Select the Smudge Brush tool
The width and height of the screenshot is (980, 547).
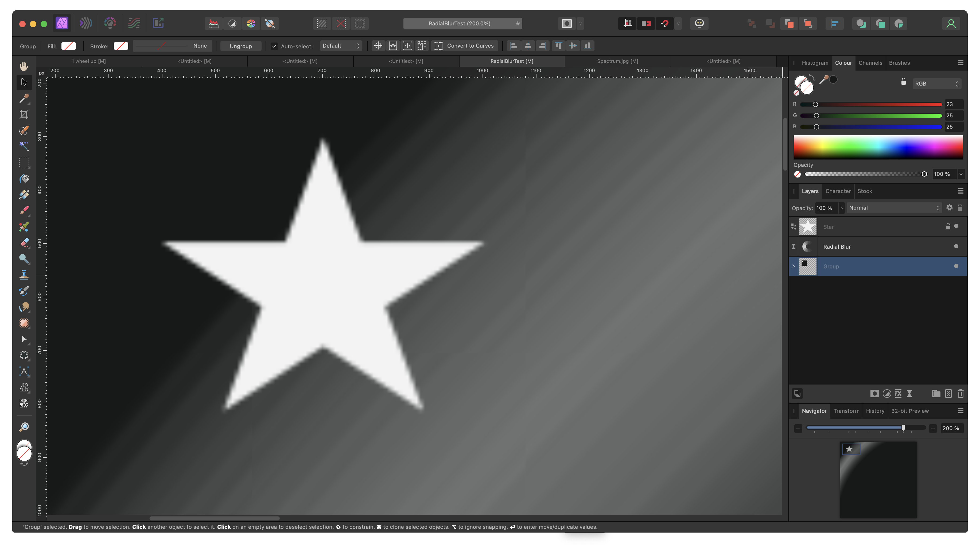click(24, 307)
